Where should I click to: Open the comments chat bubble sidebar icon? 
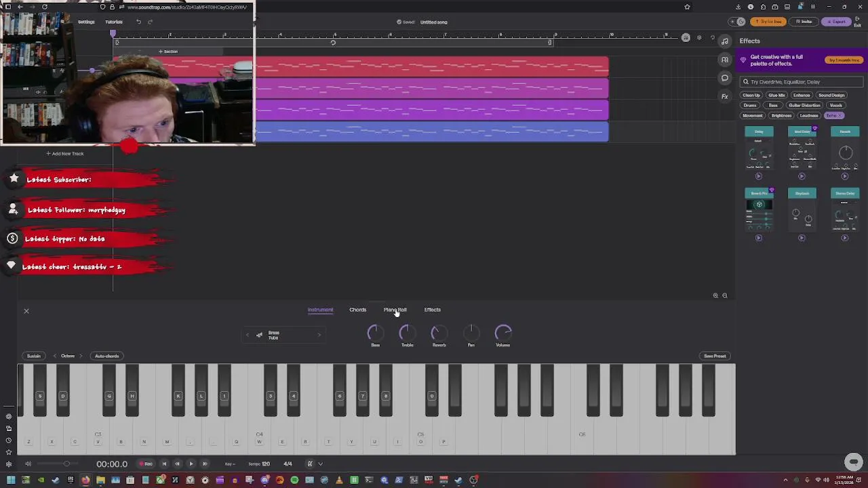click(725, 78)
